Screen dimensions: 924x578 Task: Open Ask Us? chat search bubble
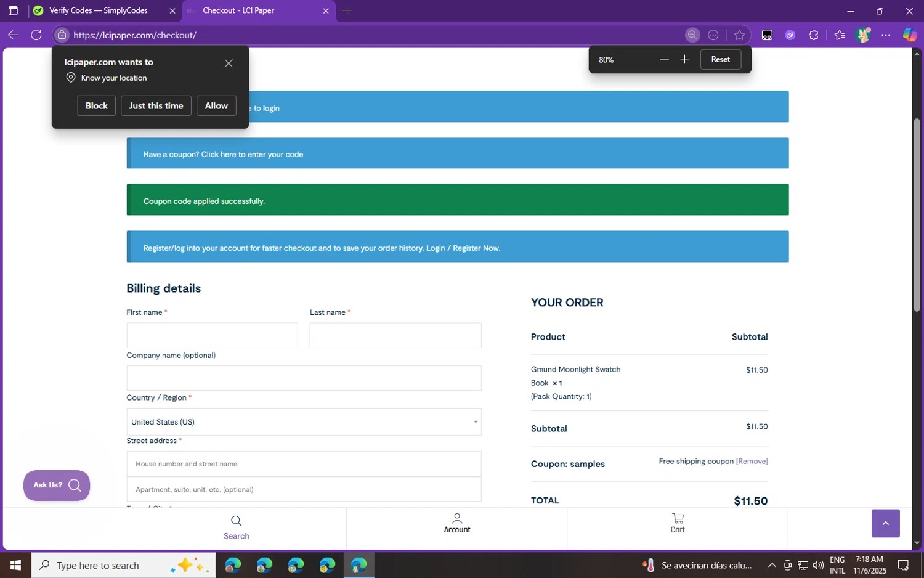(x=57, y=486)
